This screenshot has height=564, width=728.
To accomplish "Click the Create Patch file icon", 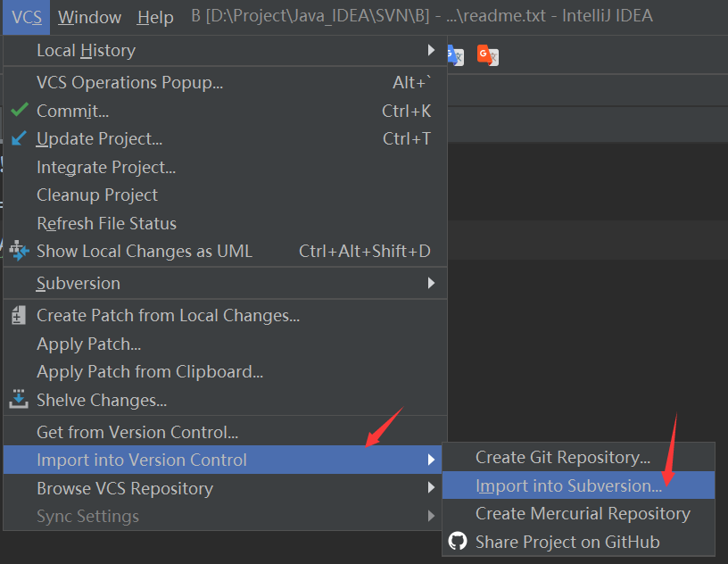I will coord(20,315).
